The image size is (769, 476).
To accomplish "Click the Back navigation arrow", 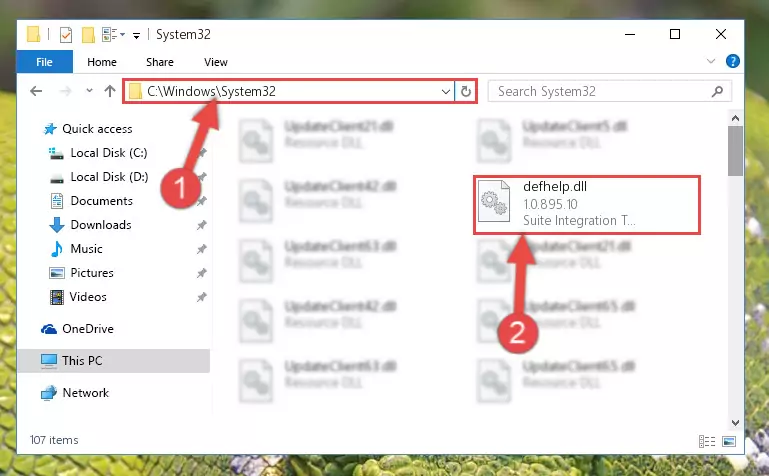I will pyautogui.click(x=36, y=91).
